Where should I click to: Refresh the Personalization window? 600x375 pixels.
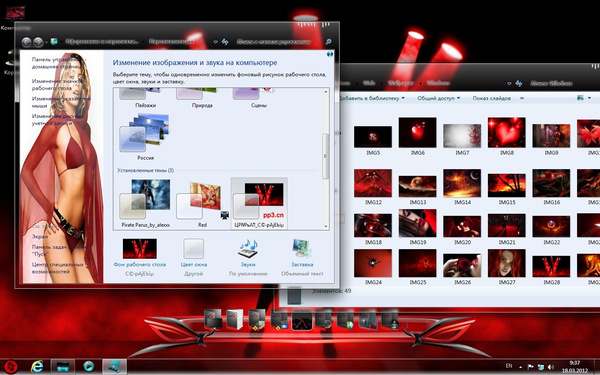(225, 42)
